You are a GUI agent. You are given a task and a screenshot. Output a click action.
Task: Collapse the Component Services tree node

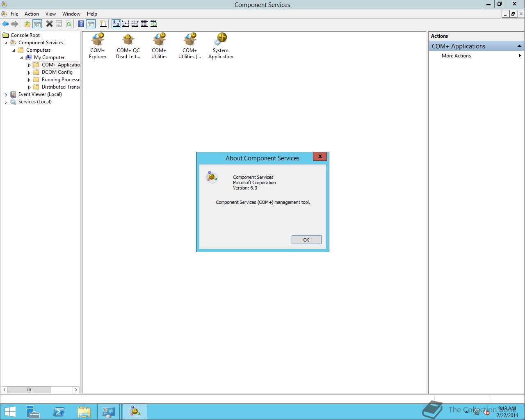pos(6,43)
